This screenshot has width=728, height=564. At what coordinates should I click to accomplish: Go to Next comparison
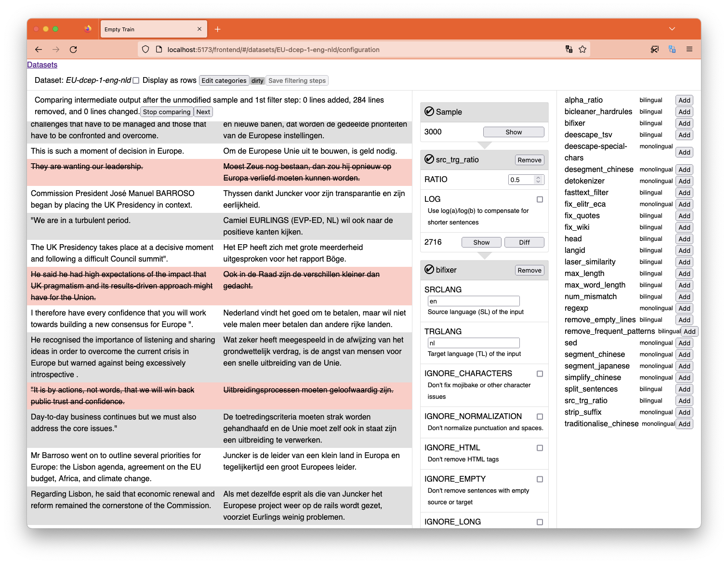tap(203, 112)
